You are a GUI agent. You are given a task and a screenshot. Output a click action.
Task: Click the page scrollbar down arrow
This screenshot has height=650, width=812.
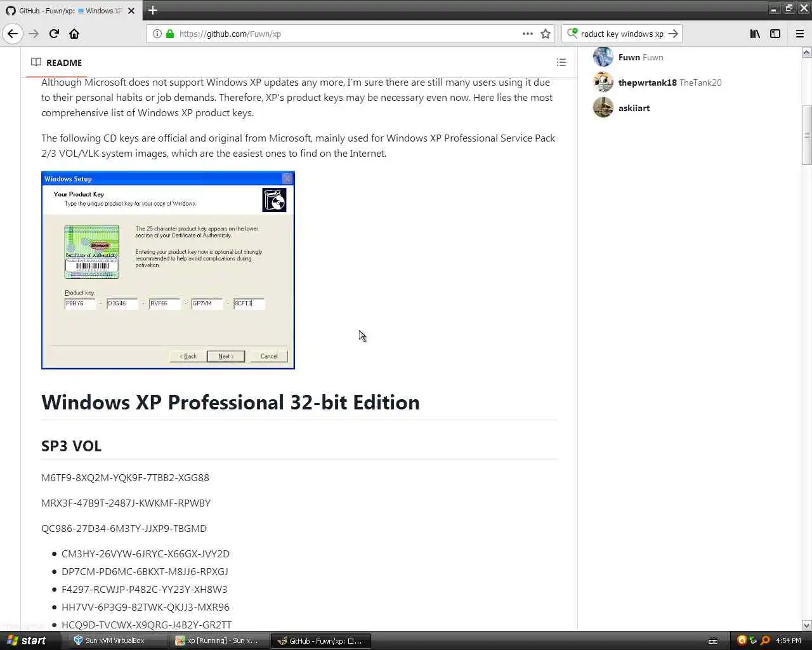(x=806, y=625)
